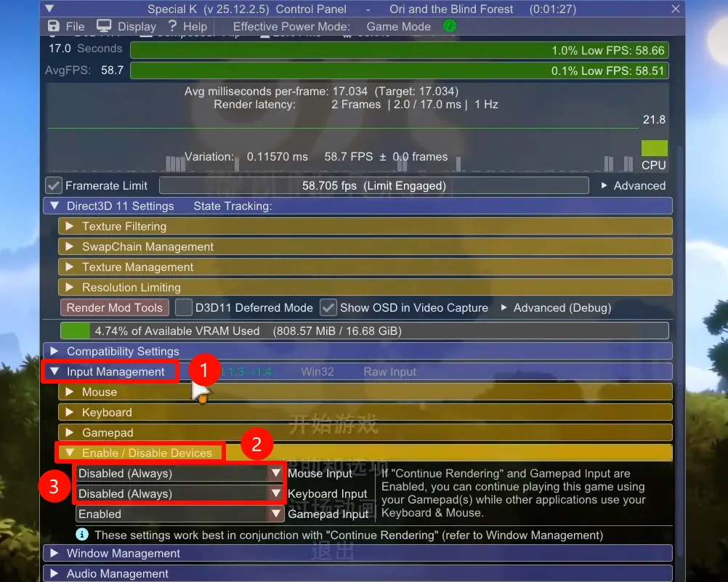Screen dimensions: 728x582
Task: Expand Window Management section
Action: click(x=357, y=553)
